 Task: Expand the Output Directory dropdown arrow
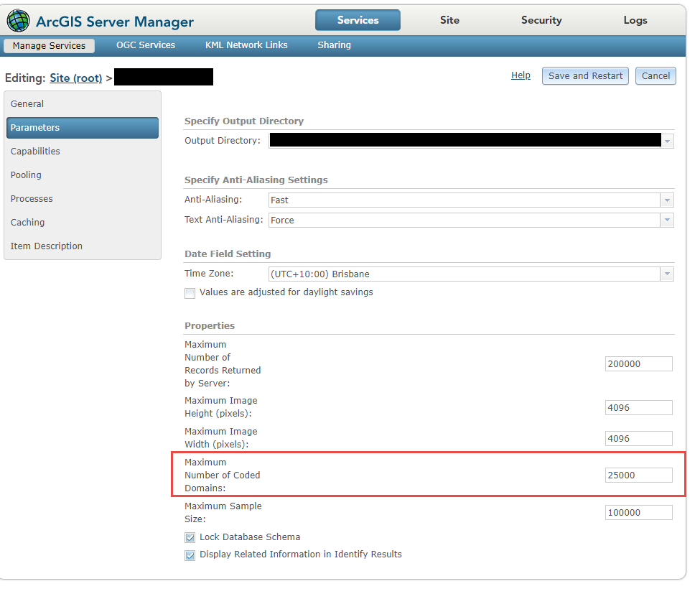[667, 141]
